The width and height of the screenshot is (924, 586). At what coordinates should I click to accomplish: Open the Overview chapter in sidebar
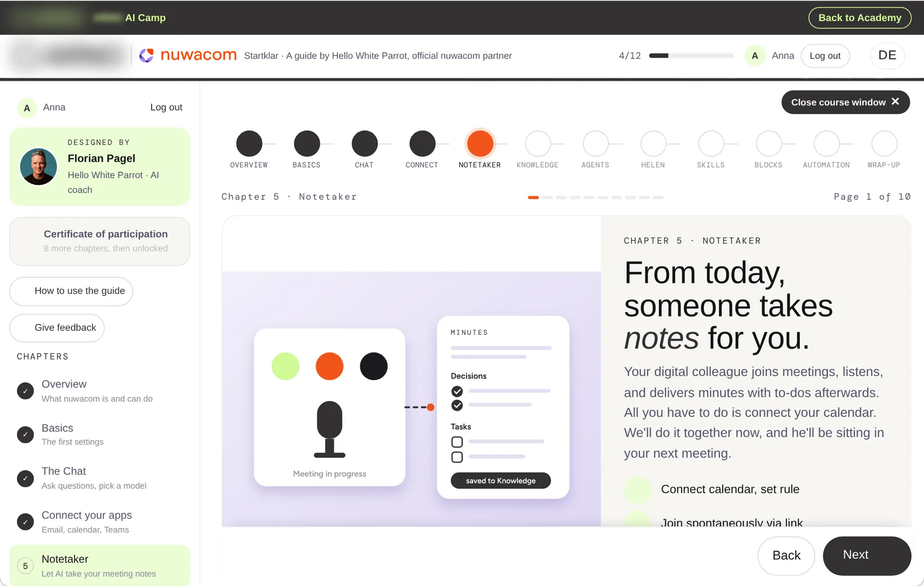tap(100, 391)
